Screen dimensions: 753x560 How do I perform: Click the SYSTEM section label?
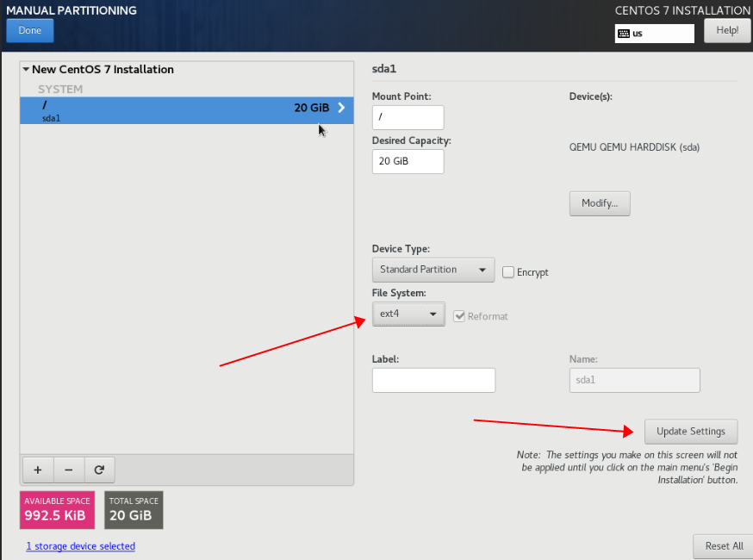coord(60,90)
